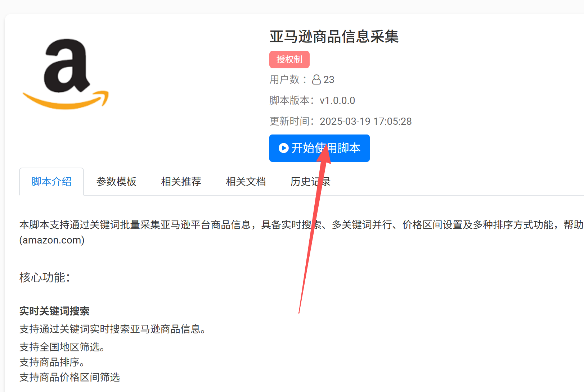Click the 开始使用脚本 button
This screenshot has height=392, width=584.
(x=319, y=148)
